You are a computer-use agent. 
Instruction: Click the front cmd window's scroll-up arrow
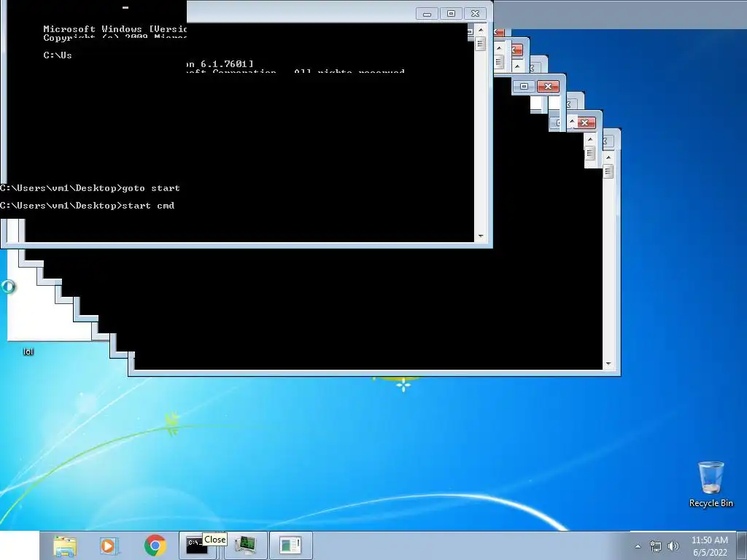[481, 29]
